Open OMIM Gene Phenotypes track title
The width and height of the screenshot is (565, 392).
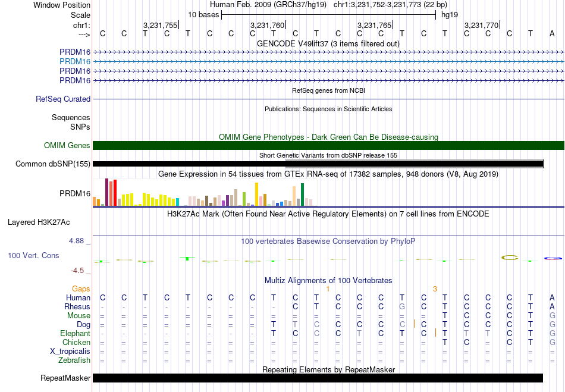tap(328, 137)
